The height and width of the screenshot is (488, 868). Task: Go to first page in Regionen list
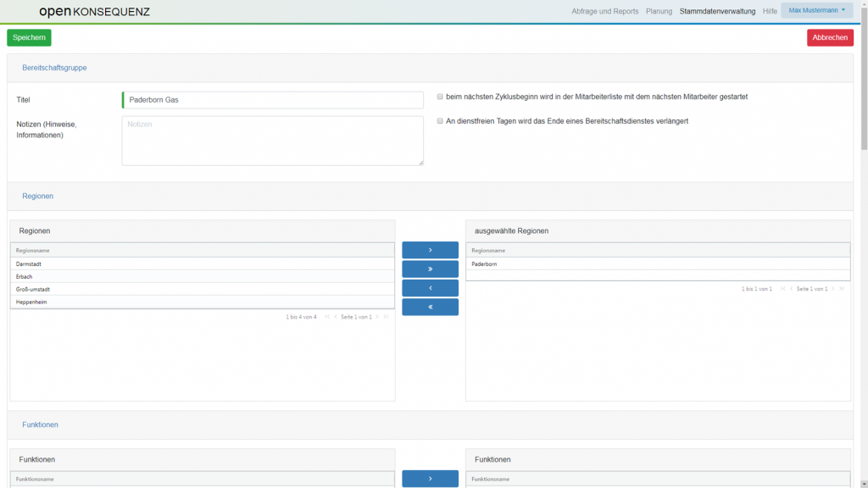pos(327,317)
